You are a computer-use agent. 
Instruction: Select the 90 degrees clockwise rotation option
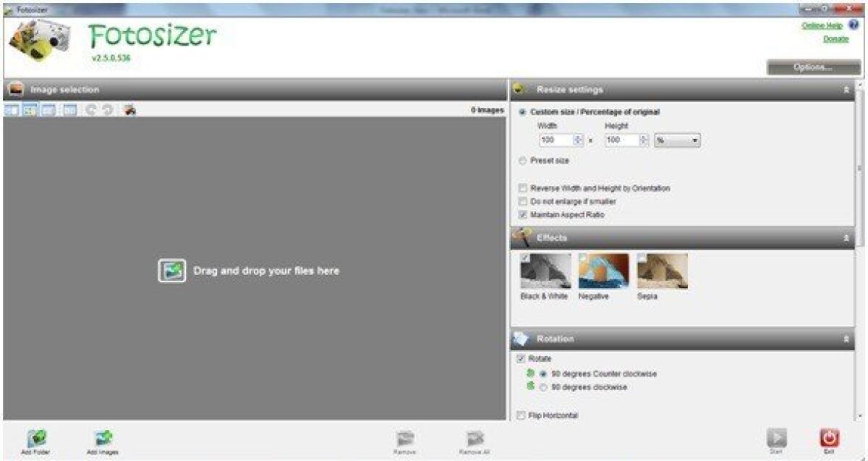[x=542, y=389]
